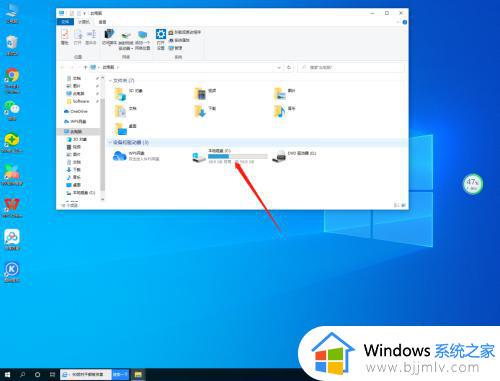The image size is (500, 381).
Task: Collapse the Devices and drives (3) group
Action: point(110,142)
